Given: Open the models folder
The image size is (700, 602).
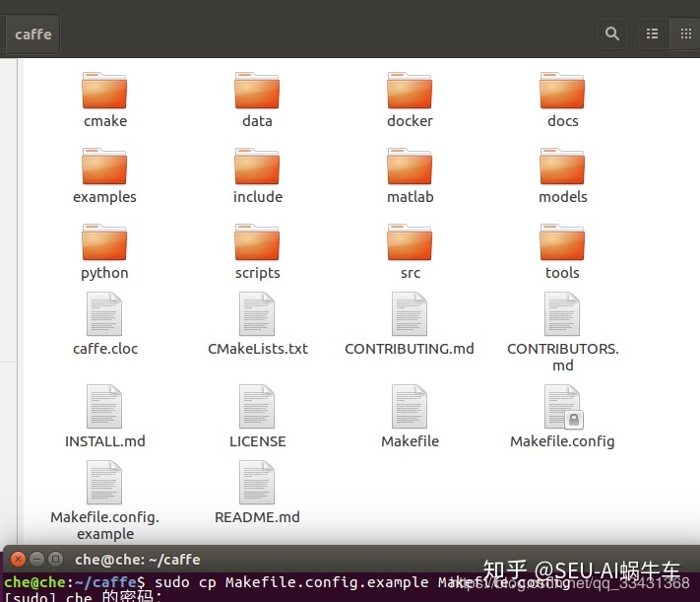Looking at the screenshot, I should [562, 167].
